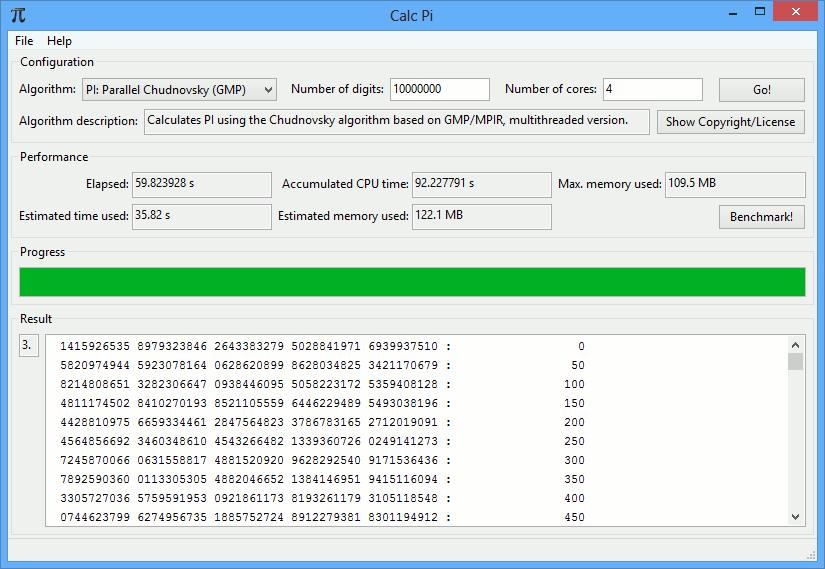Open the Help menu
This screenshot has width=825, height=569.
point(59,41)
